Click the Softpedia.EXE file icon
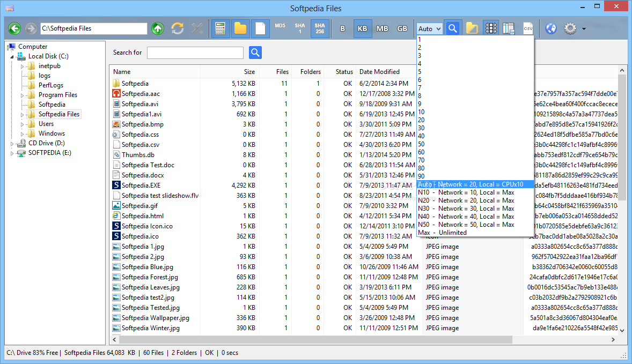 click(116, 185)
